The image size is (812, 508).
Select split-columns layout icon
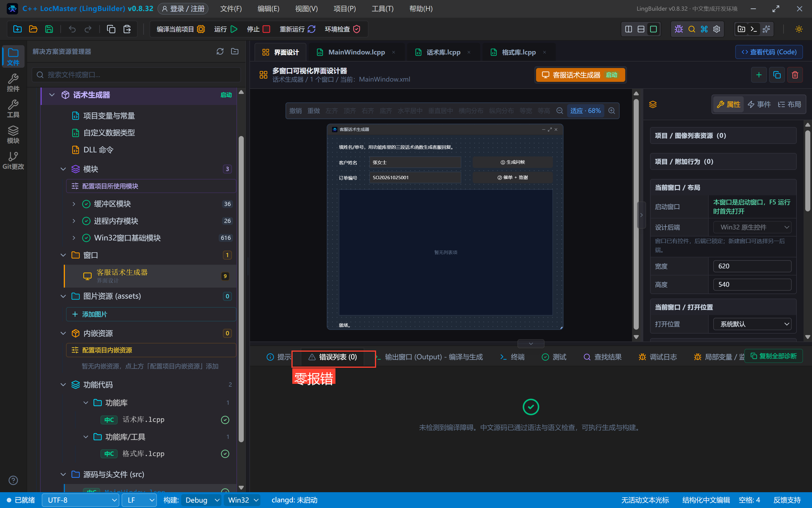pos(629,29)
